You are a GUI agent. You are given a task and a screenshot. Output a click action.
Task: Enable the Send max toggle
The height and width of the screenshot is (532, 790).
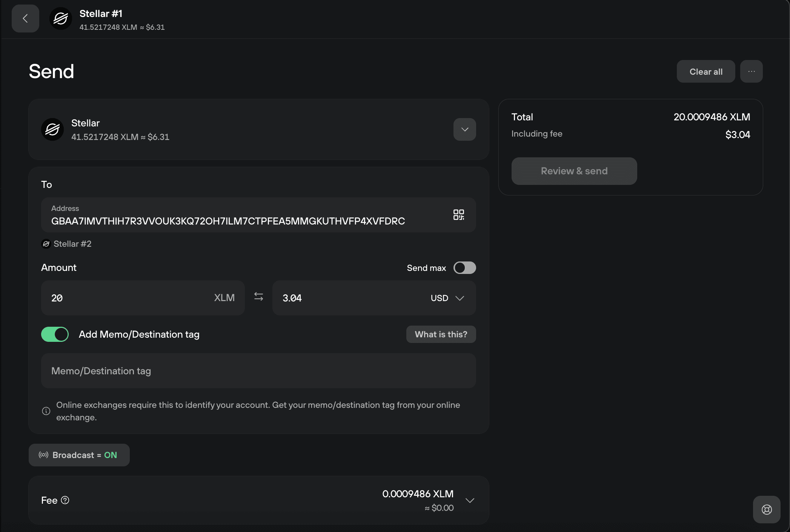(464, 268)
